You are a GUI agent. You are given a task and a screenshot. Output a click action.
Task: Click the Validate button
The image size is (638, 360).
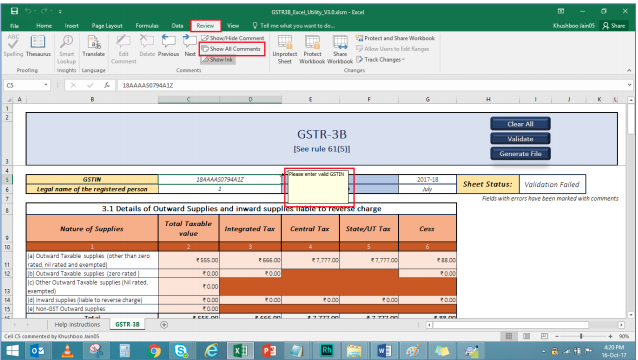pos(520,139)
